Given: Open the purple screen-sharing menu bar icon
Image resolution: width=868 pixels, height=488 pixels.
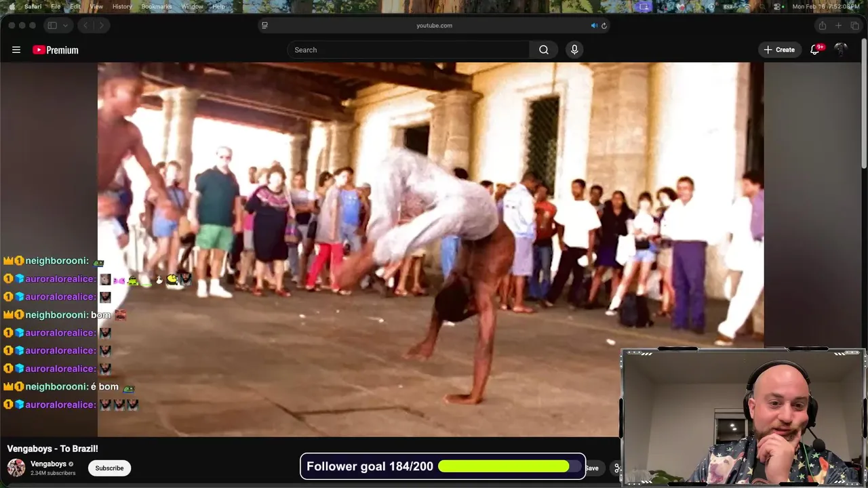Looking at the screenshot, I should [x=644, y=6].
